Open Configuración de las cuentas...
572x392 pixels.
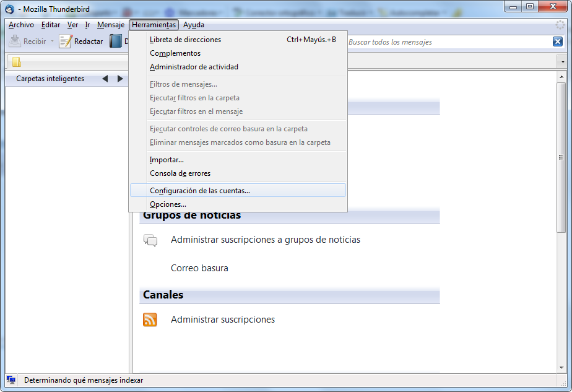[238, 191]
